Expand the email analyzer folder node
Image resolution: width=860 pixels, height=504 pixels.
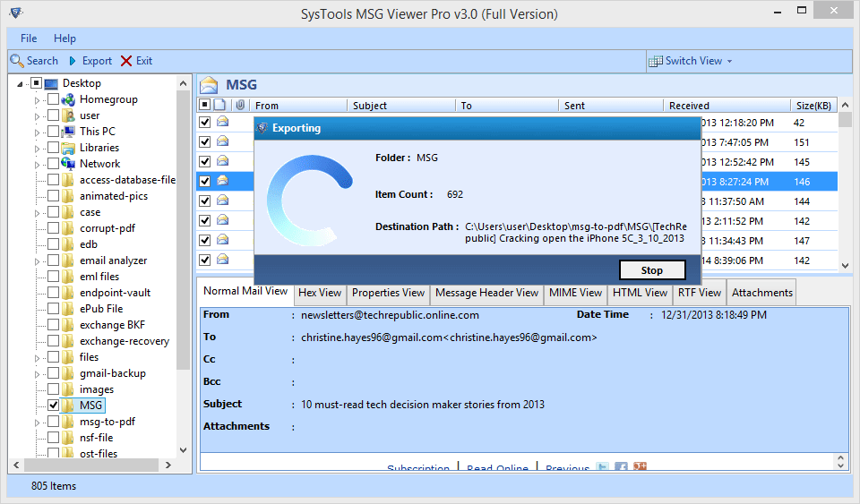point(38,261)
